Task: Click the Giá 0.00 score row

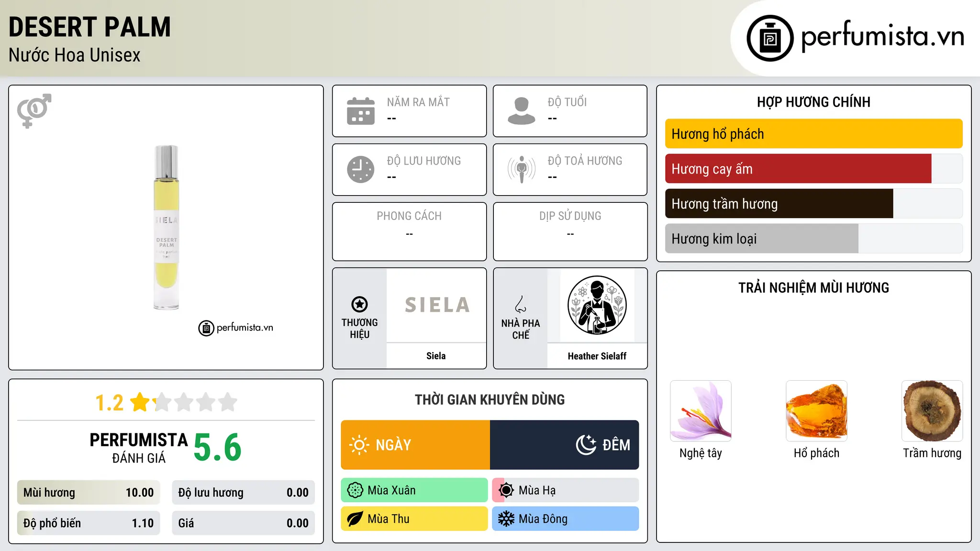Action: [244, 523]
